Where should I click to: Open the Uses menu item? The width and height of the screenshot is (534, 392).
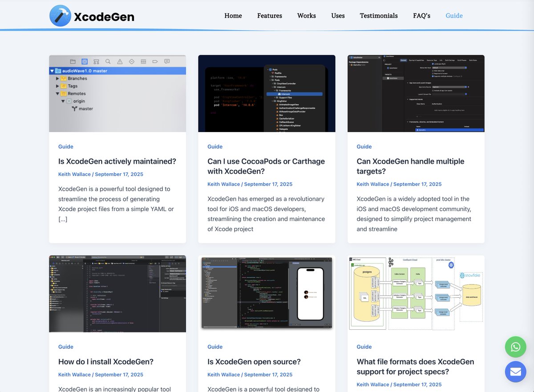pyautogui.click(x=338, y=16)
